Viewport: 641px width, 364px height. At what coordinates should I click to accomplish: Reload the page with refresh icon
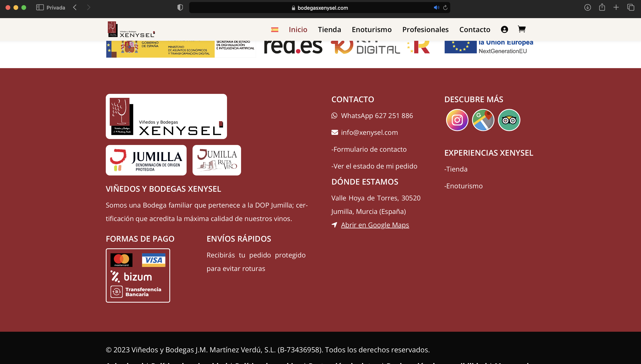click(x=445, y=8)
